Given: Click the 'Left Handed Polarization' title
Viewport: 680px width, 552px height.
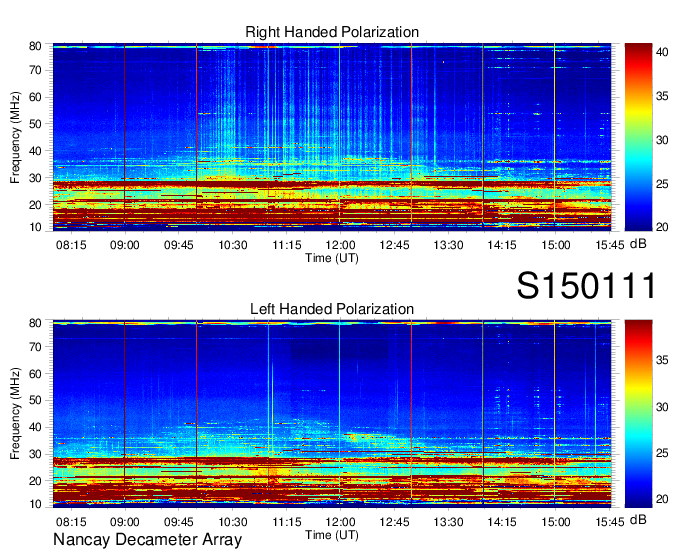Looking at the screenshot, I should (x=332, y=309).
